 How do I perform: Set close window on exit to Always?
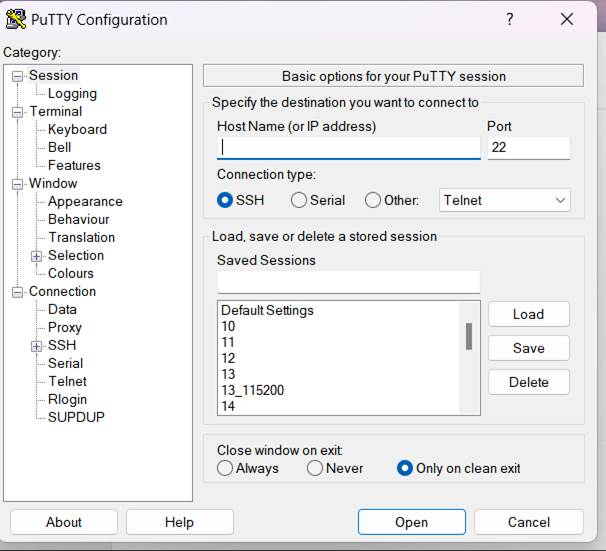coord(225,468)
